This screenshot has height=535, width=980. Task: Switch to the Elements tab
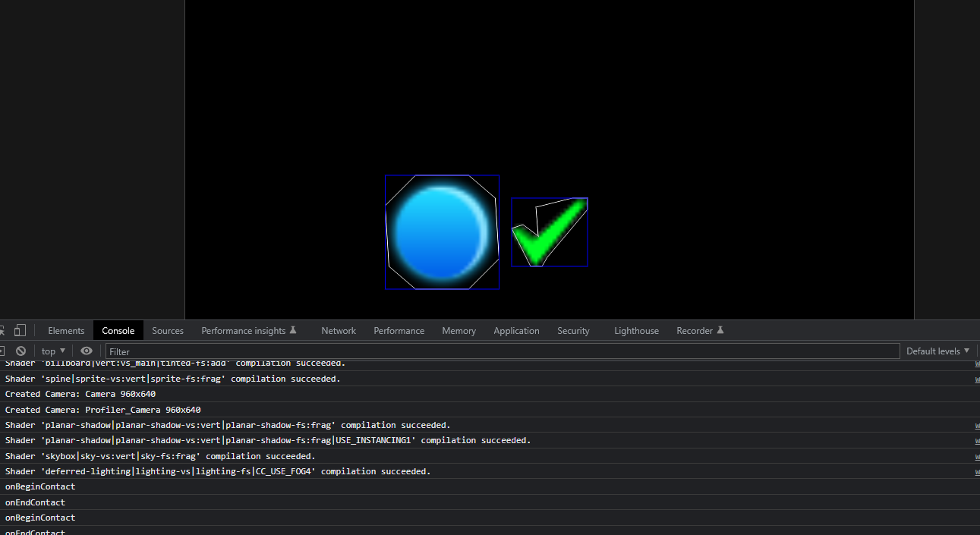(x=66, y=331)
